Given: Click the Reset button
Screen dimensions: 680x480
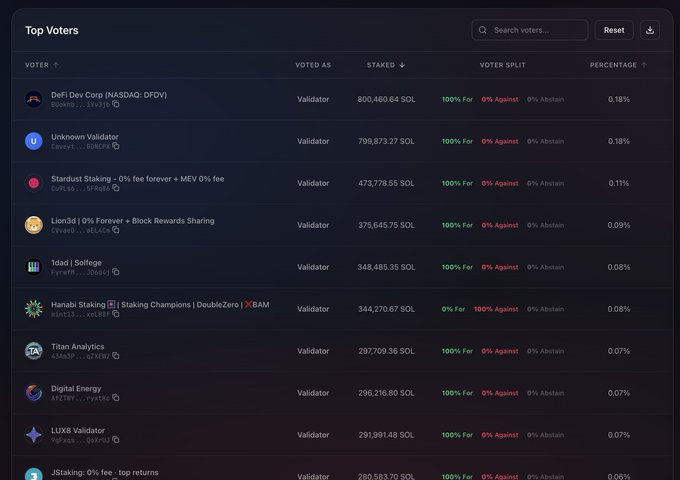Looking at the screenshot, I should point(614,30).
